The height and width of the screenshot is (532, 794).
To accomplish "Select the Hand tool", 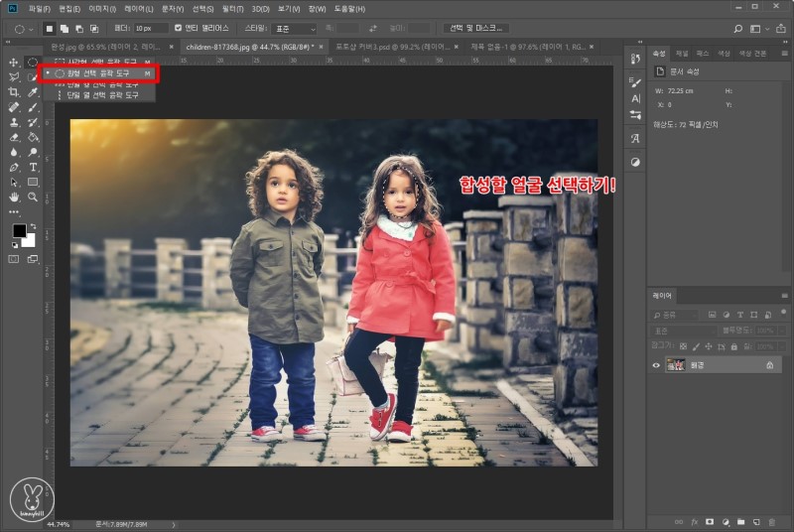I will 14,198.
